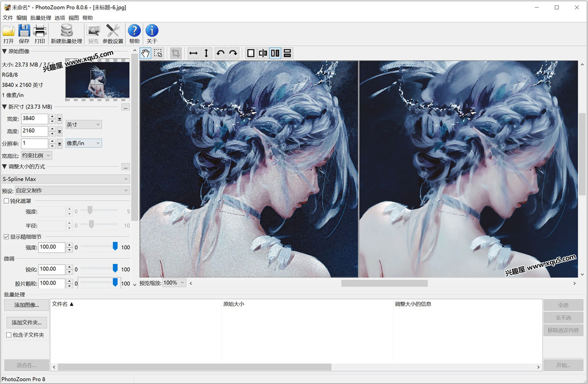Sort by the 文件名 column header

pyautogui.click(x=136, y=304)
